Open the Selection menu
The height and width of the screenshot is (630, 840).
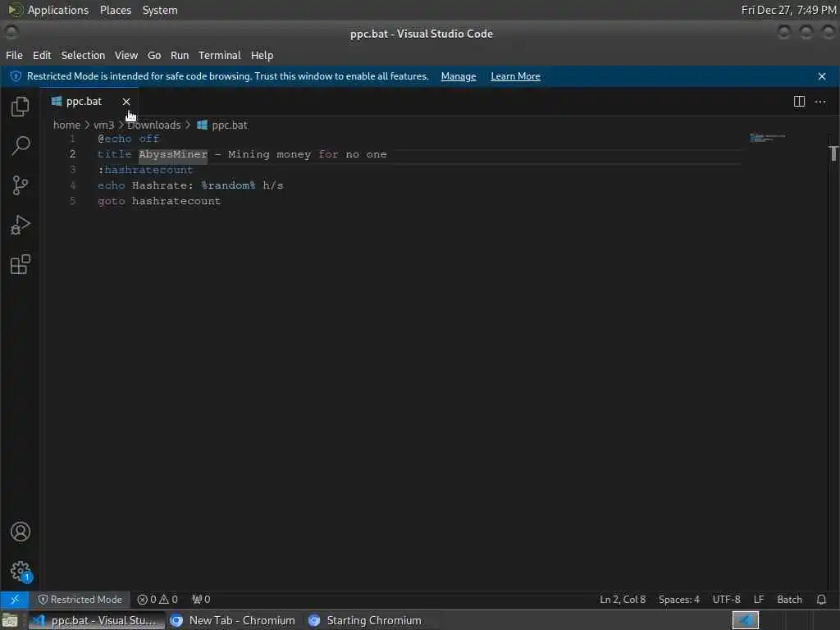click(x=83, y=55)
